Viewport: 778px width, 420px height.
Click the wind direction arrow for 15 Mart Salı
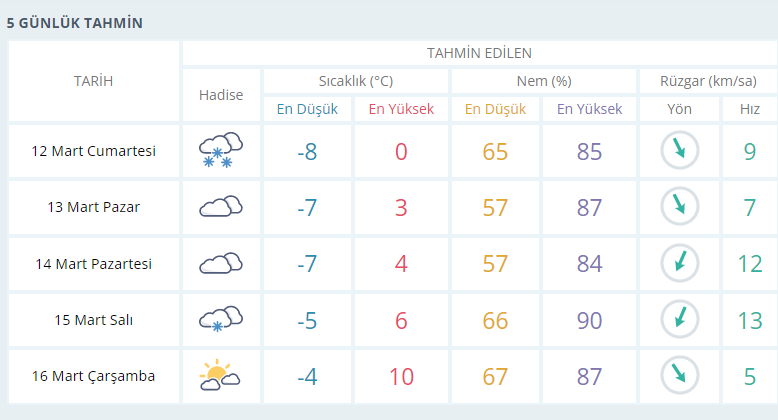[679, 319]
